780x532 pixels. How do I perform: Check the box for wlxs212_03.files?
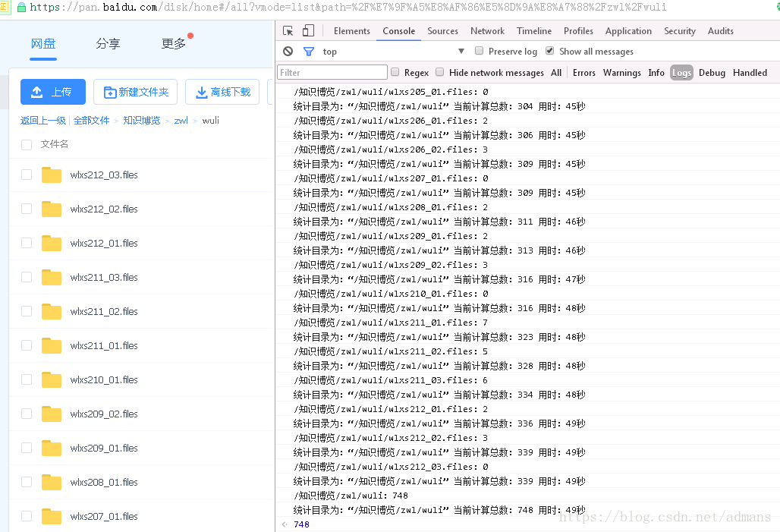pyautogui.click(x=27, y=175)
